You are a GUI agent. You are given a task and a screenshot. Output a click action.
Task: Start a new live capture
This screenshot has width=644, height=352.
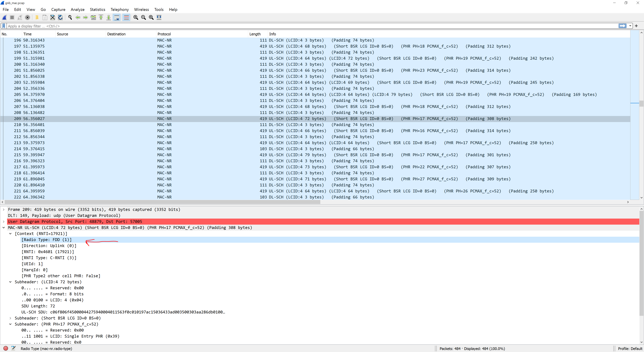[x=4, y=17]
